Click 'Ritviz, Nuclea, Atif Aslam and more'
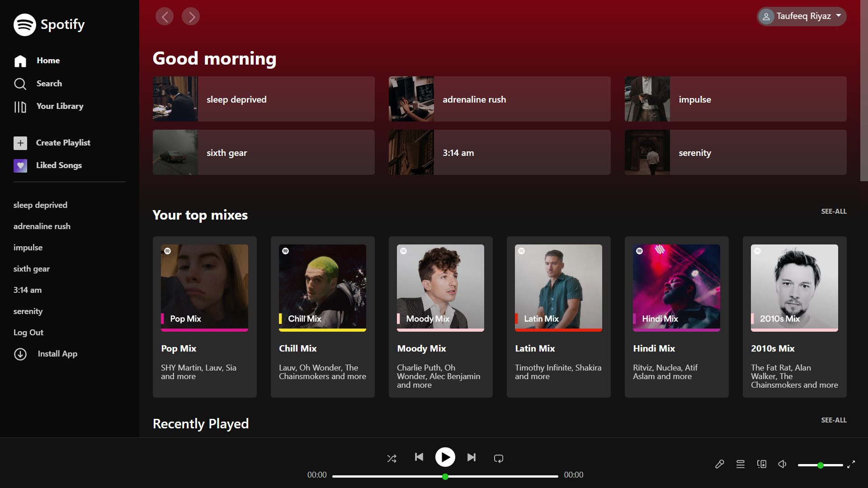 665,372
